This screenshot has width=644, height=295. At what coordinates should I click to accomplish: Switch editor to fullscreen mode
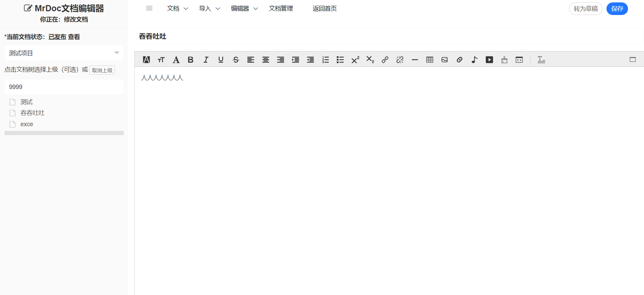[633, 60]
